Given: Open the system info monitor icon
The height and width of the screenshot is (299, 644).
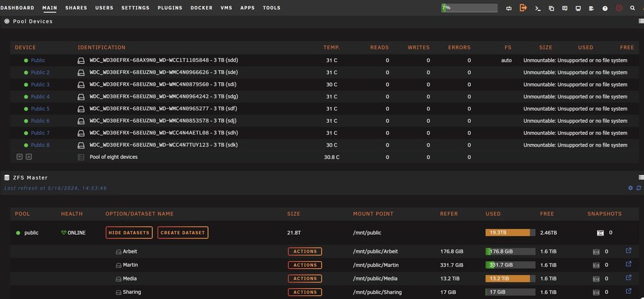Looking at the screenshot, I should coord(578,8).
